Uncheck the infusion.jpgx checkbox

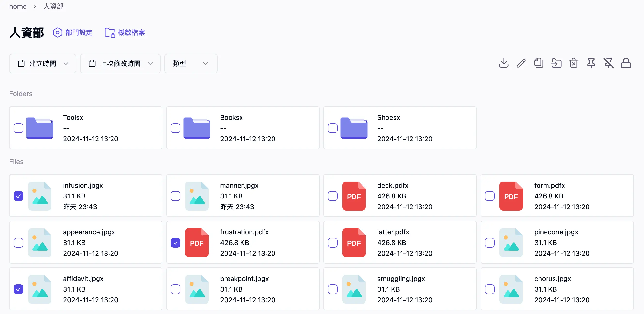click(18, 196)
